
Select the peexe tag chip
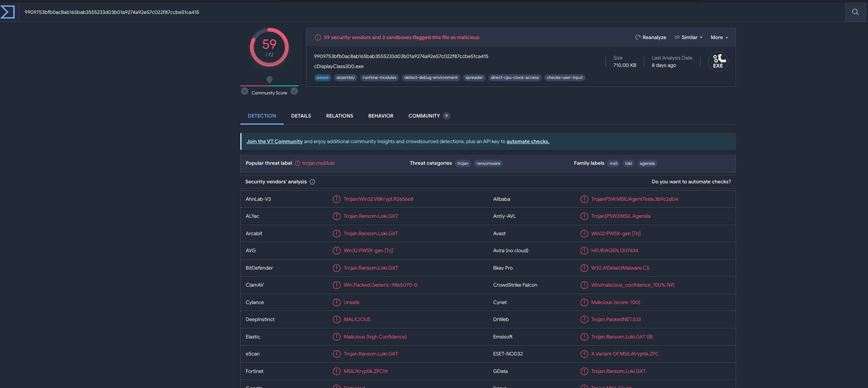tap(322, 78)
